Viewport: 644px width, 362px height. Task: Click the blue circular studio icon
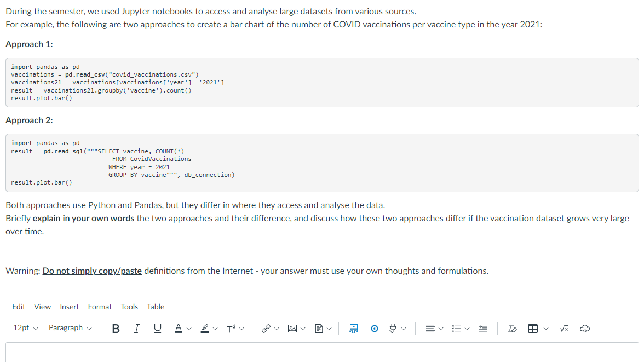[x=374, y=328]
